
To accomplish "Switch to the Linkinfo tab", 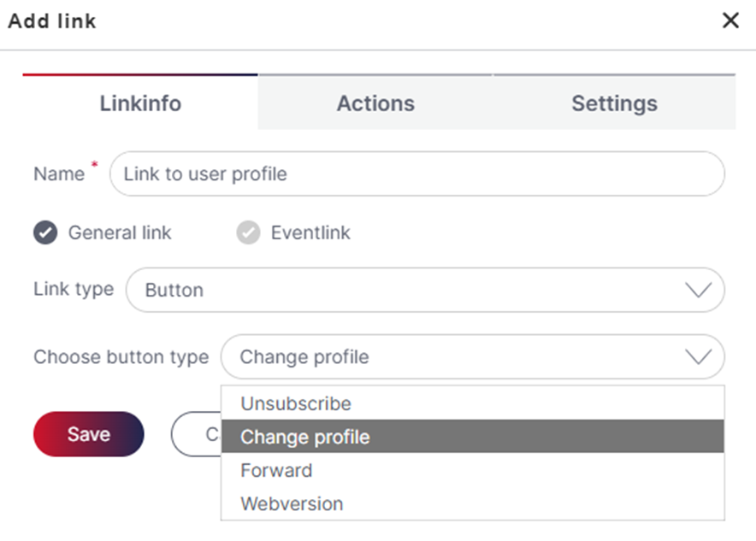I will coord(140,103).
